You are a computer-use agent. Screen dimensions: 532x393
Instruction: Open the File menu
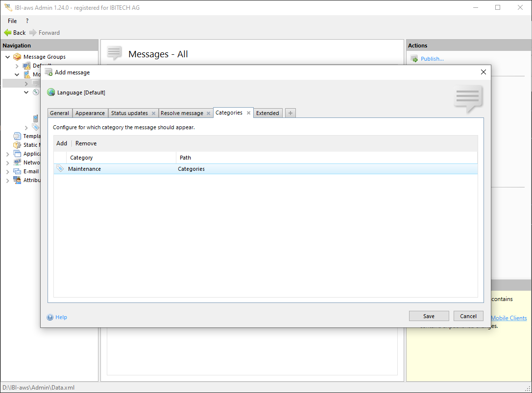(12, 21)
